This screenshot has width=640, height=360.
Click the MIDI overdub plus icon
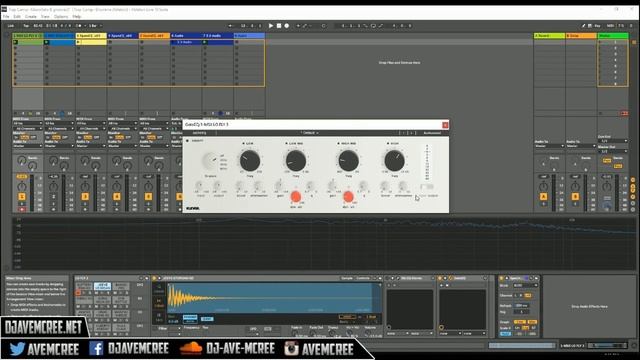pos(298,26)
